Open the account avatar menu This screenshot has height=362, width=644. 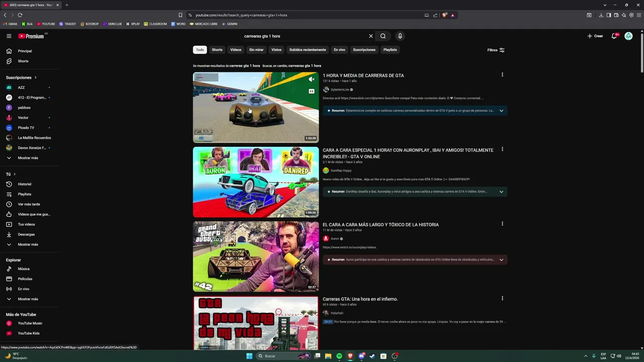pos(628,36)
